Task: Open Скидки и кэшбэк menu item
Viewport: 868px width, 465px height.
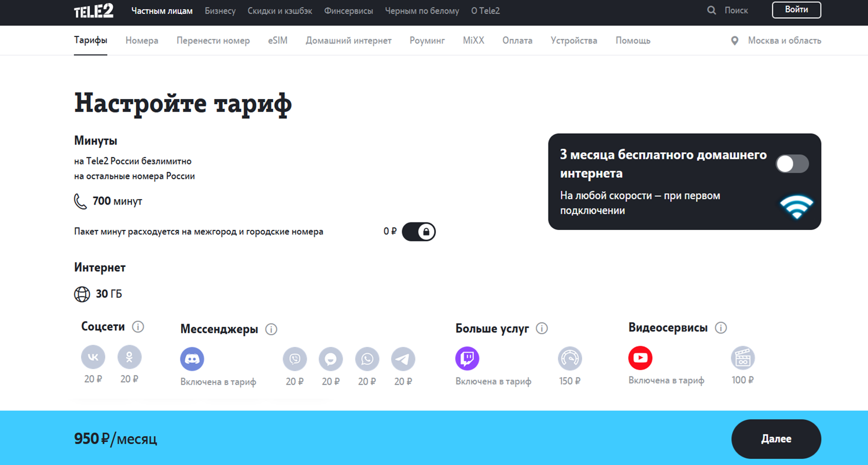Action: tap(280, 11)
